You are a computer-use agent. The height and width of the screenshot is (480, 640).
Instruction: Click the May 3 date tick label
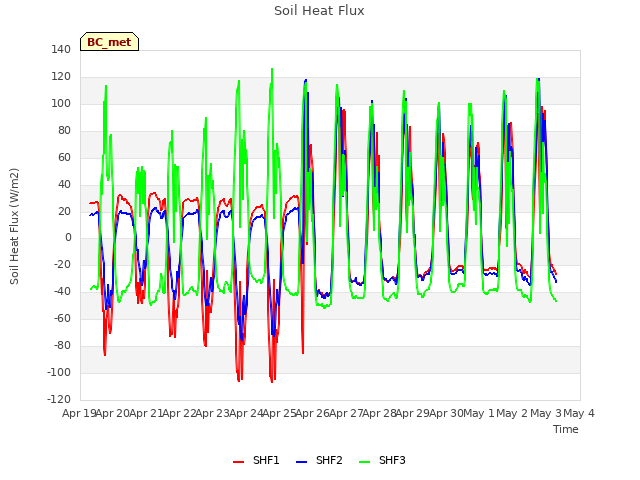click(546, 413)
